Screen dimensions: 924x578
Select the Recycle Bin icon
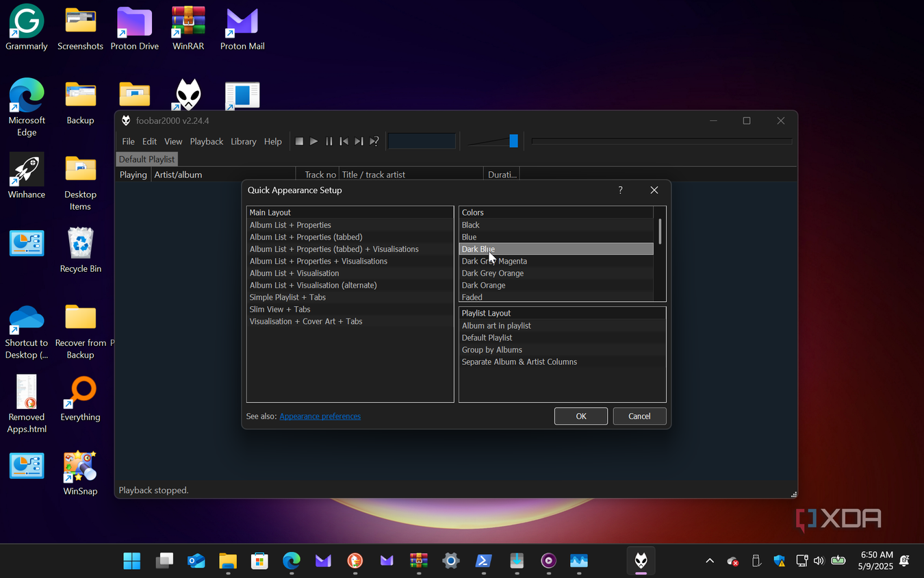coord(81,250)
